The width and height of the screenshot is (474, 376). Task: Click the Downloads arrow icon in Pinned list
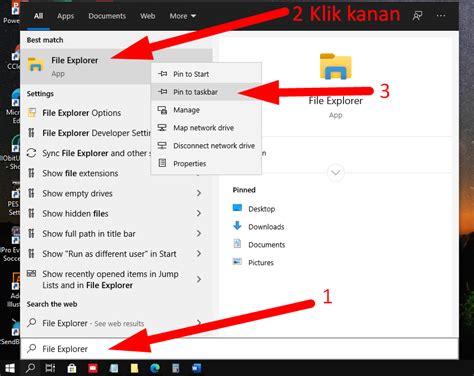coord(237,226)
